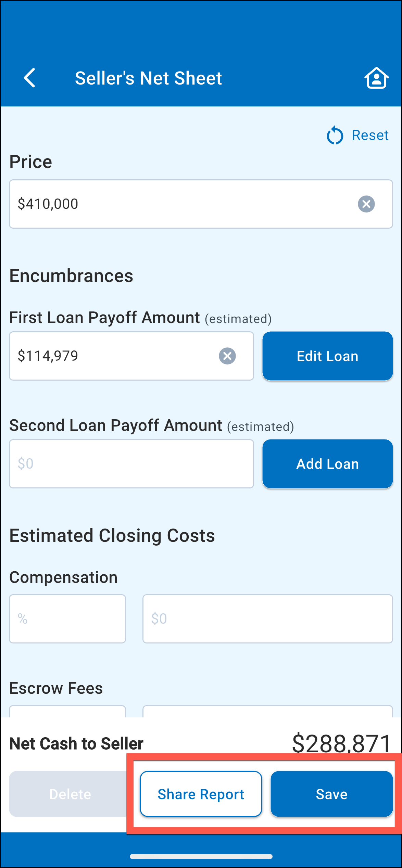Image resolution: width=402 pixels, height=868 pixels.
Task: Tap the Escrow Fees percentage field
Action: point(67,711)
